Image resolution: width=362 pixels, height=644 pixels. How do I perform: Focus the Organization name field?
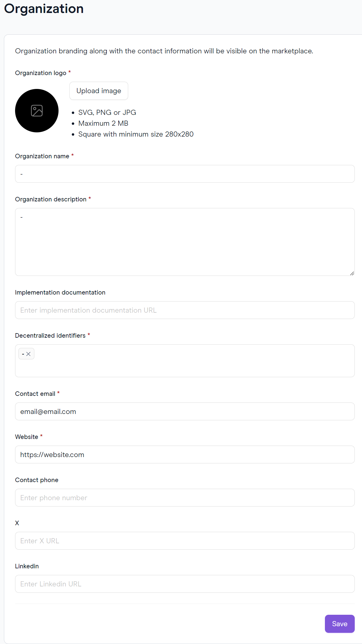click(x=185, y=174)
